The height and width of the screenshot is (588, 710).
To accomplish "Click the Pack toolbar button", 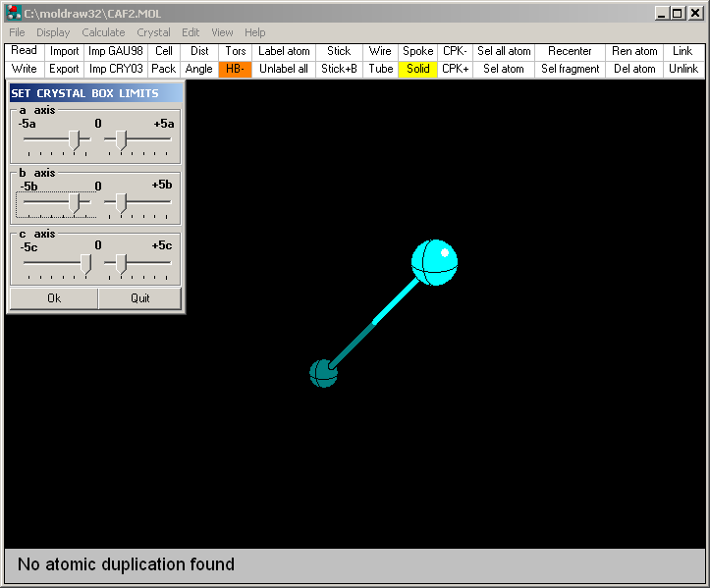I will coord(164,69).
